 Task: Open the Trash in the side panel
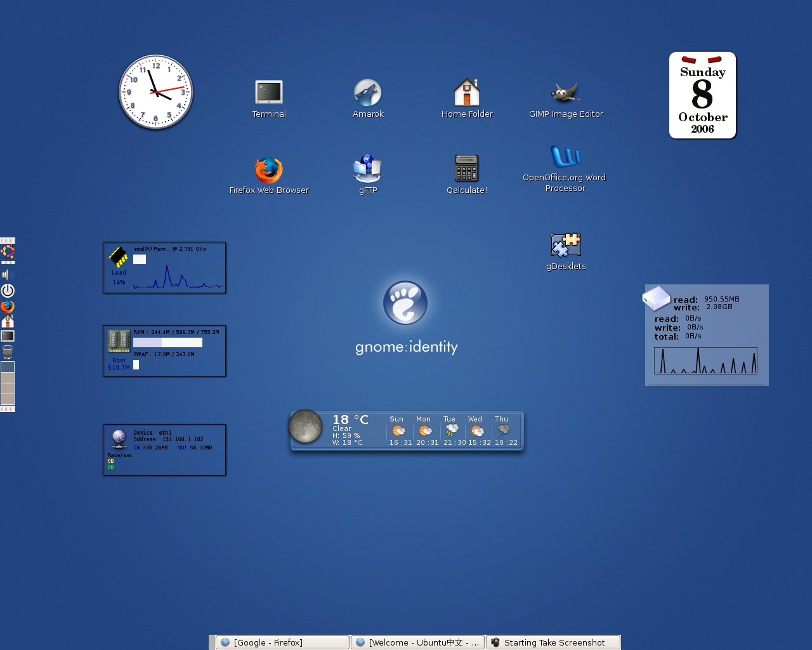(x=8, y=352)
